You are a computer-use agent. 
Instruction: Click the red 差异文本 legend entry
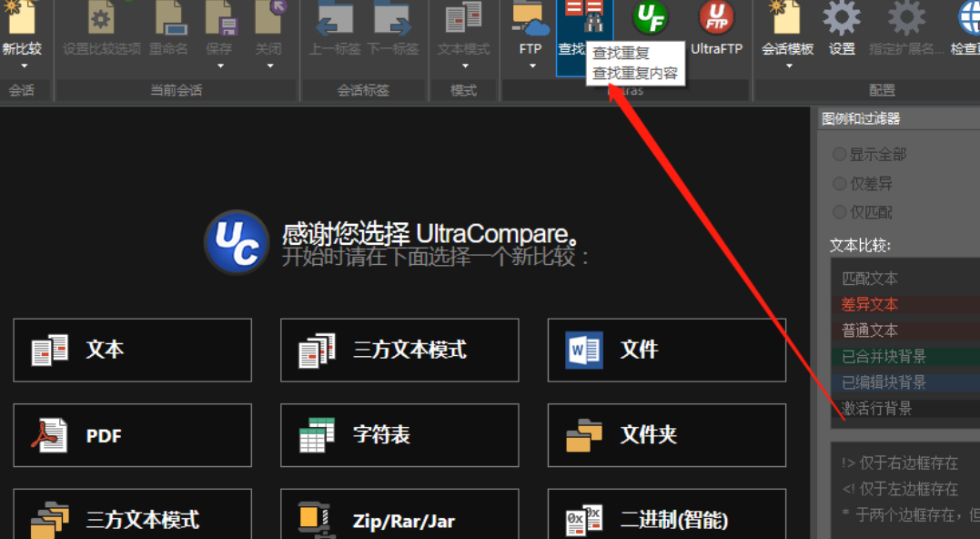[x=905, y=304]
